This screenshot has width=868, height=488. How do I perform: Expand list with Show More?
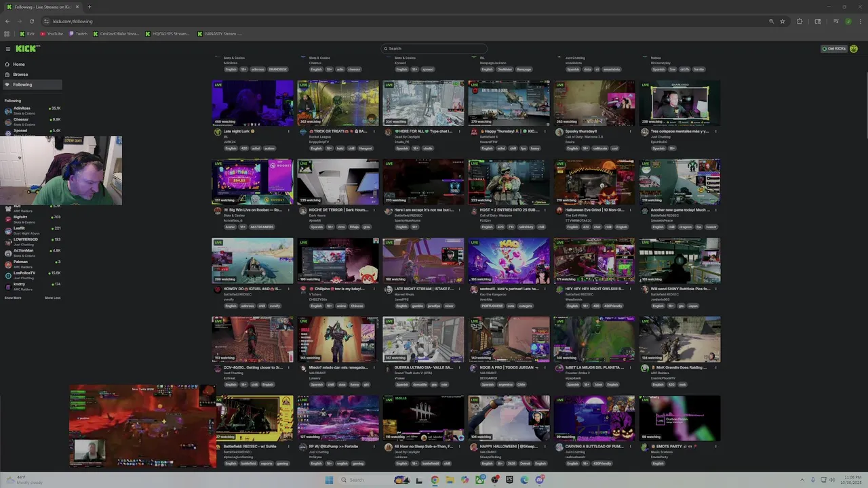(13, 298)
